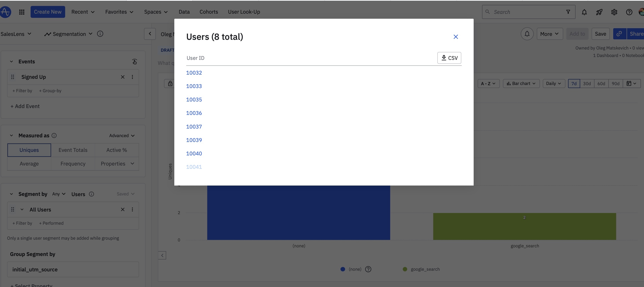Open options menu for Signed Up event
Screen dimensions: 644x287
(132, 77)
